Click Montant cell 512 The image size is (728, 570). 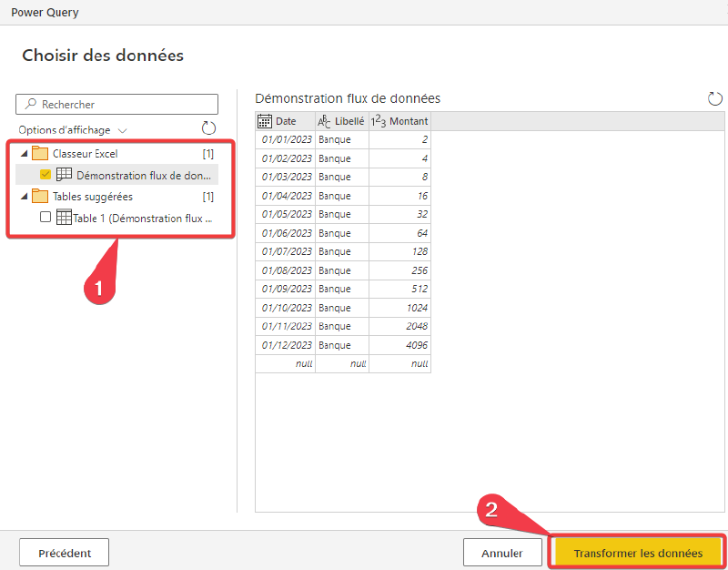(x=399, y=289)
